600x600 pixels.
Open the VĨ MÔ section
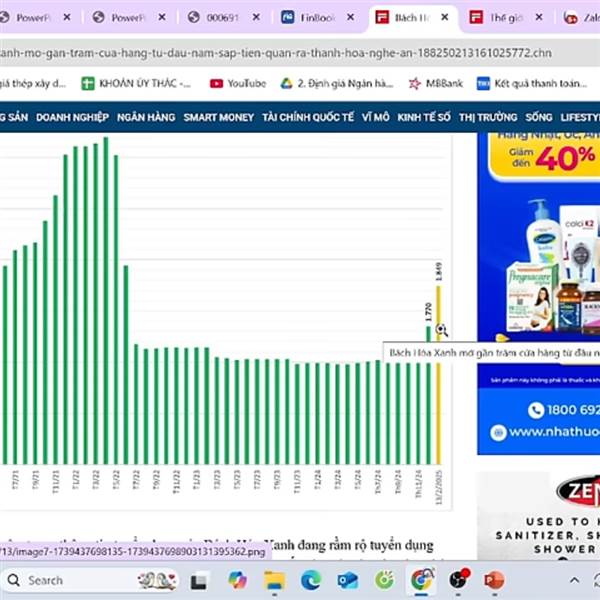pos(375,117)
